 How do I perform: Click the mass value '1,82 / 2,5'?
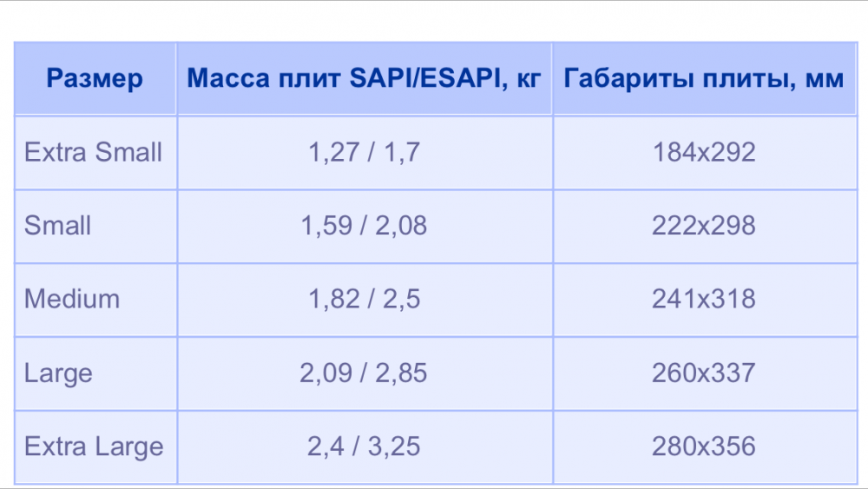[364, 300]
